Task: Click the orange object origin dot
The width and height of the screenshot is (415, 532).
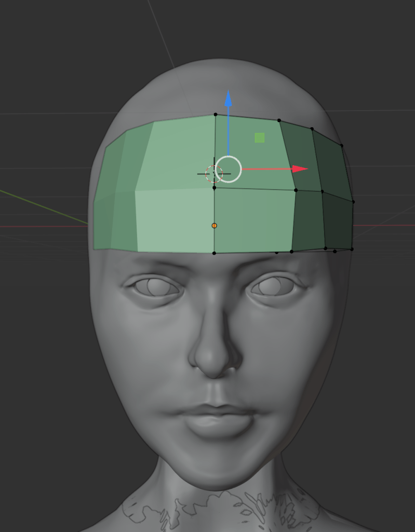Action: [x=214, y=225]
